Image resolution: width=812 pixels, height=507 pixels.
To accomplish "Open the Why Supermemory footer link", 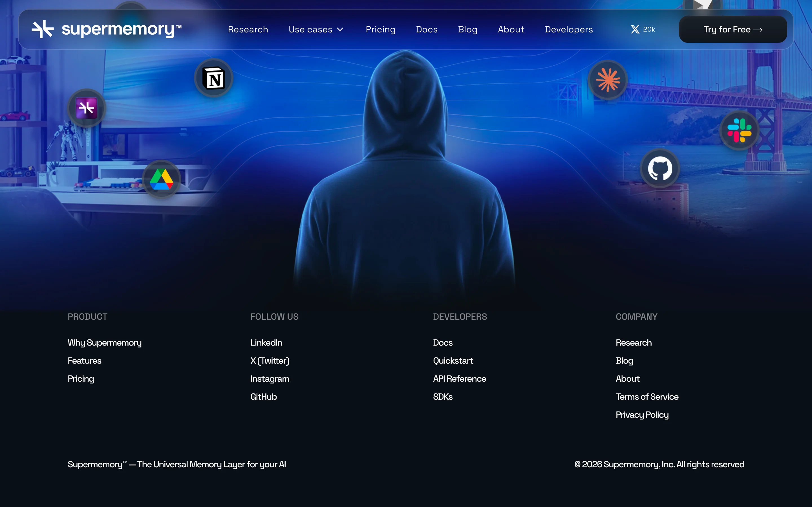I will pyautogui.click(x=104, y=343).
